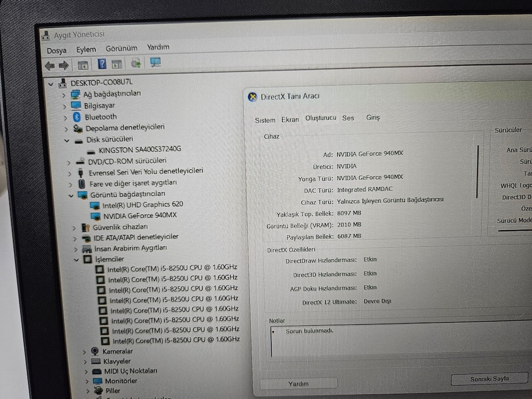Click the Forward arrow toolbar icon
Screen dimensions: 532x399
pos(63,65)
